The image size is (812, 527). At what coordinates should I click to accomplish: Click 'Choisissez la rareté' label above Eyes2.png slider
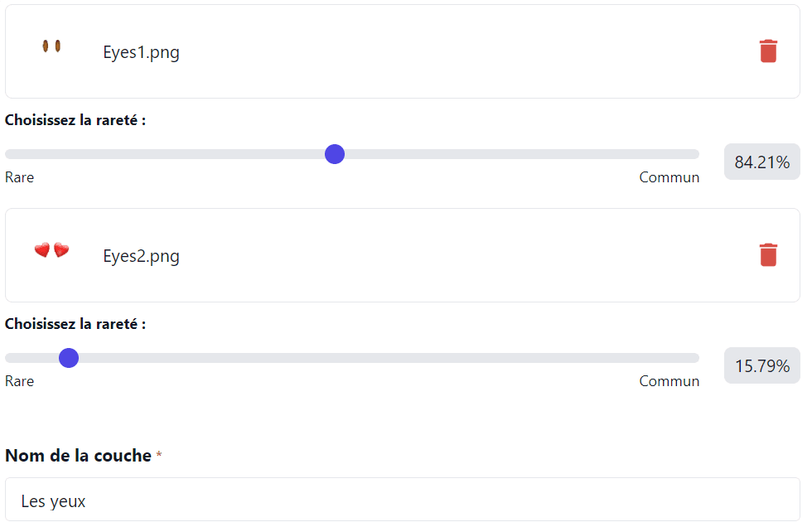click(75, 324)
